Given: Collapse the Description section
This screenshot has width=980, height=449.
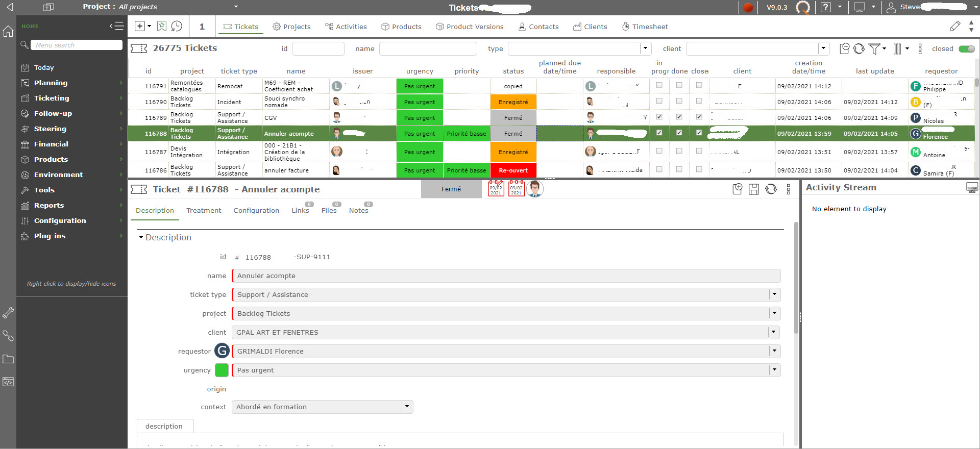Looking at the screenshot, I should coord(141,237).
